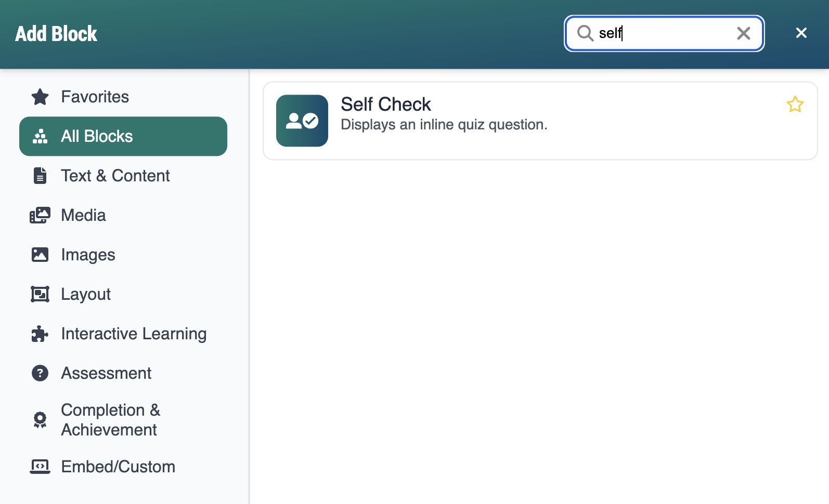The image size is (829, 504).
Task: Click the magnifying glass search icon
Action: (585, 33)
